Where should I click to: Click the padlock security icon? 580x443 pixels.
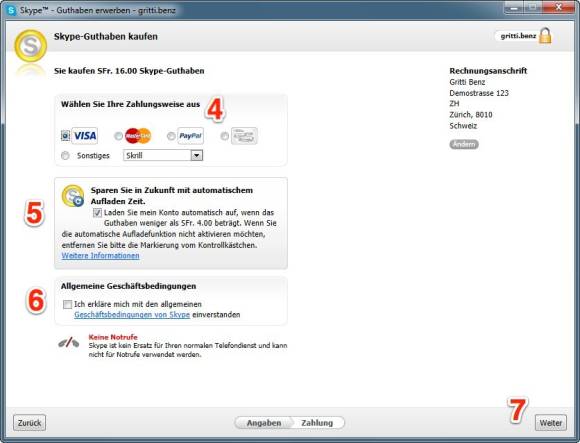545,36
